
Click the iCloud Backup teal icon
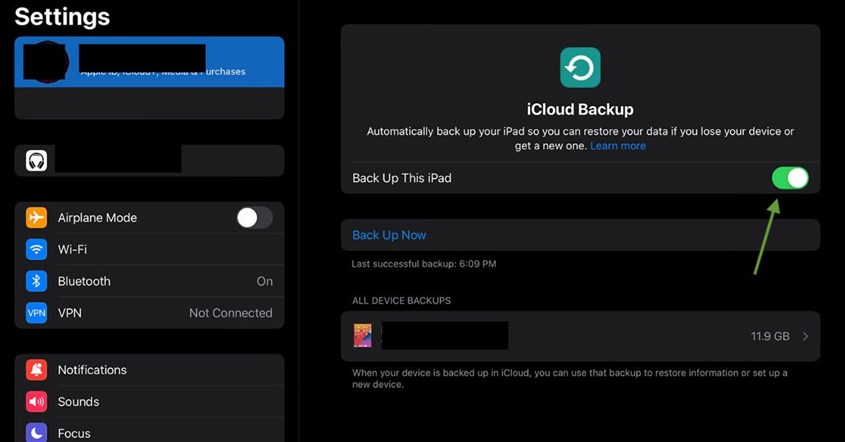click(x=580, y=67)
